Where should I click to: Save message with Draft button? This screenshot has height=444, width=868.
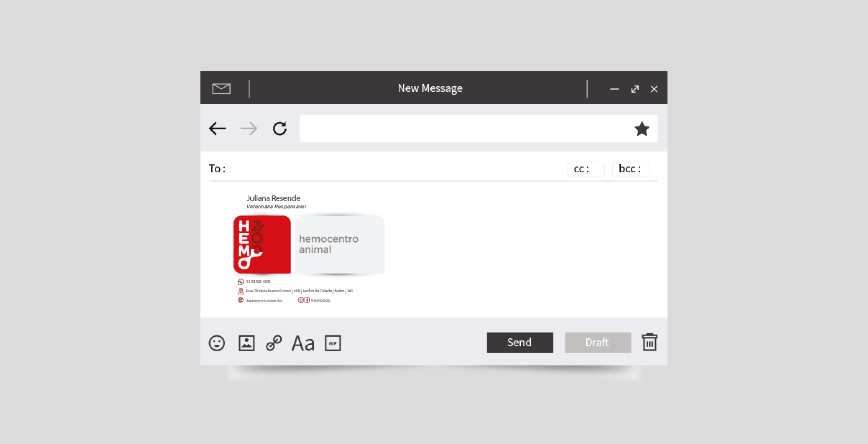tap(598, 342)
